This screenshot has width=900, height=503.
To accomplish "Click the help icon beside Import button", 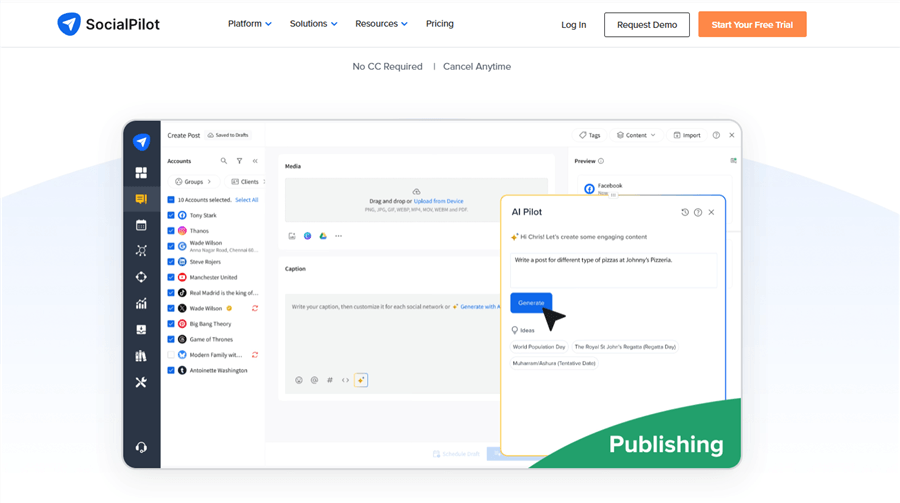I will point(716,135).
